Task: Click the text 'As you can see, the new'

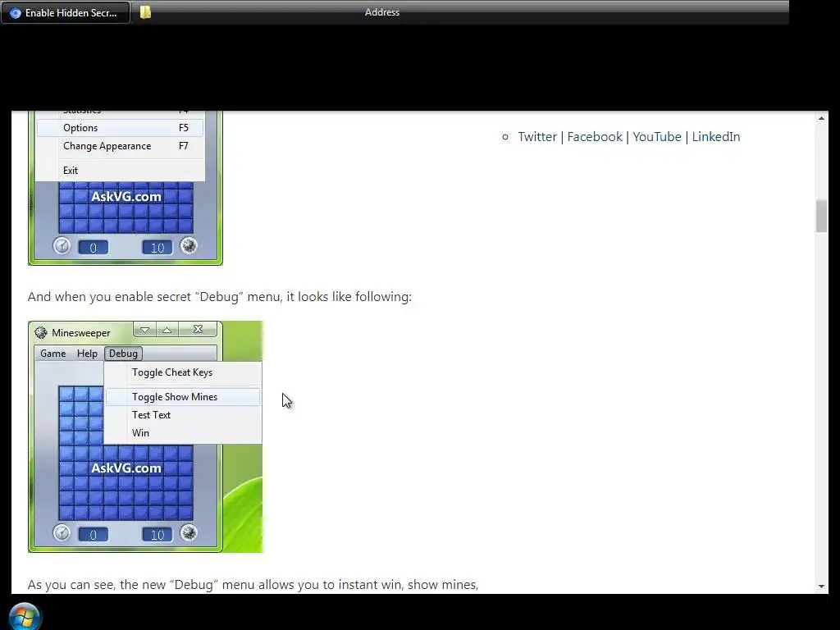Action: click(98, 584)
